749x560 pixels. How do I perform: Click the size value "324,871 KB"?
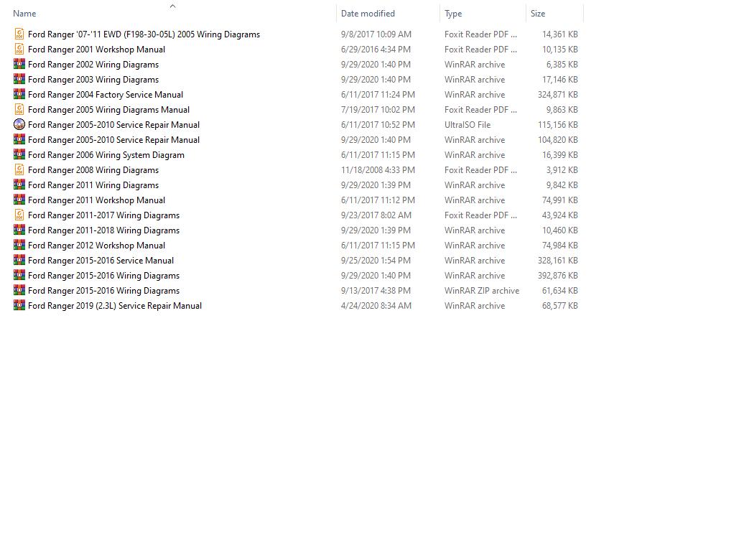(x=558, y=95)
